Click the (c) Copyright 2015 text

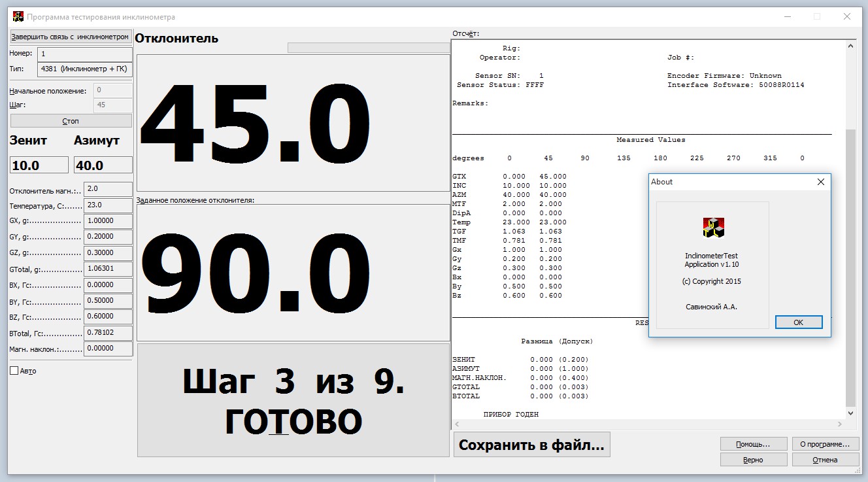(711, 281)
